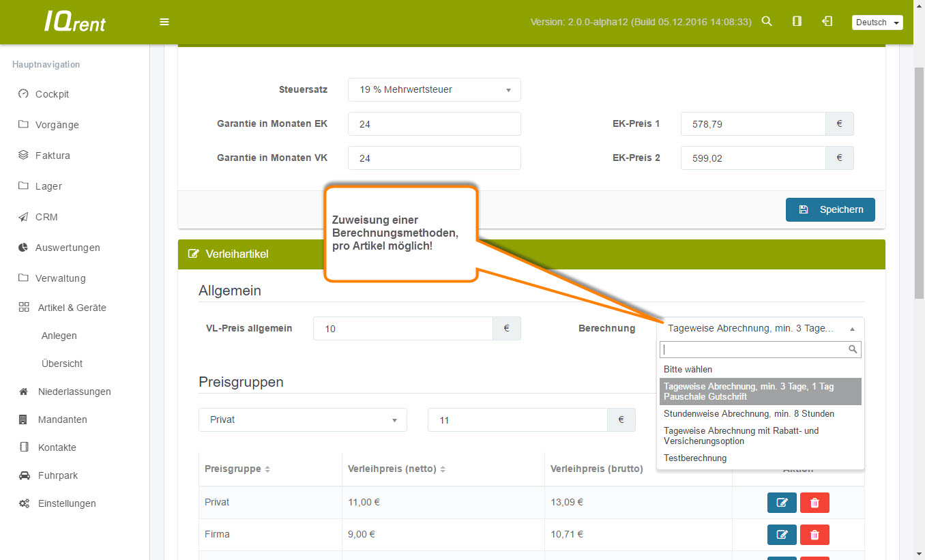Viewport: 925px width, 560px height.
Task: Go to Fuhrpark in navigation
Action: coord(58,475)
